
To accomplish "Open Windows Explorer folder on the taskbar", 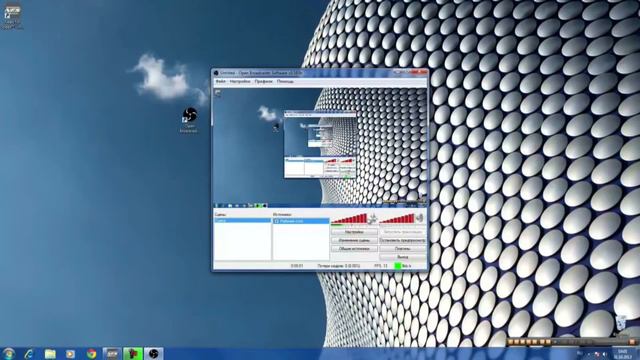I will tap(50, 354).
